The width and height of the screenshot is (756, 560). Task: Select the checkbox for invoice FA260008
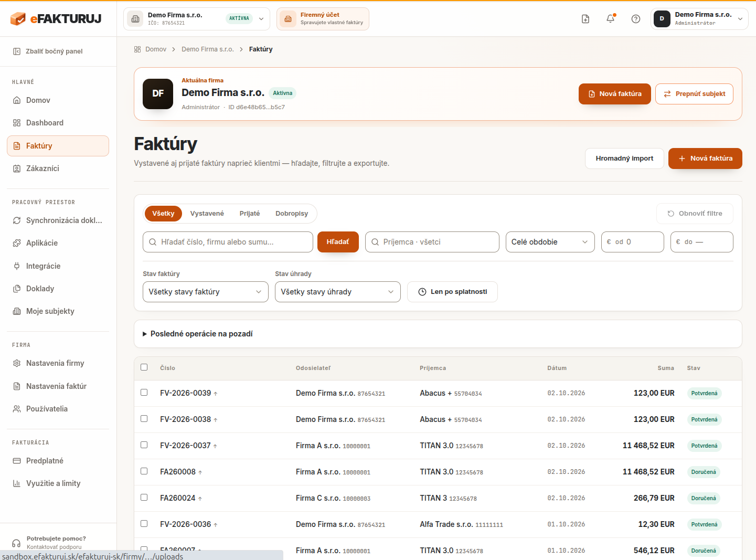(144, 471)
